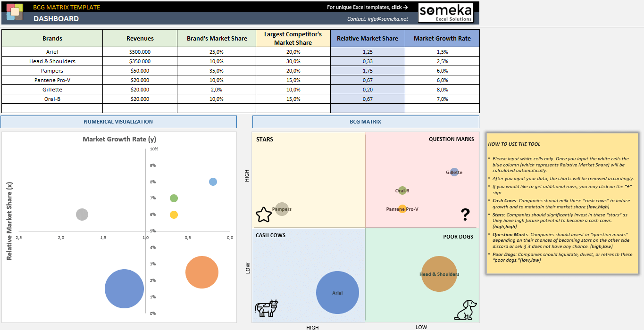This screenshot has height=330, width=644.
Task: Click the Market Growth Rate chart title
Action: (x=119, y=139)
